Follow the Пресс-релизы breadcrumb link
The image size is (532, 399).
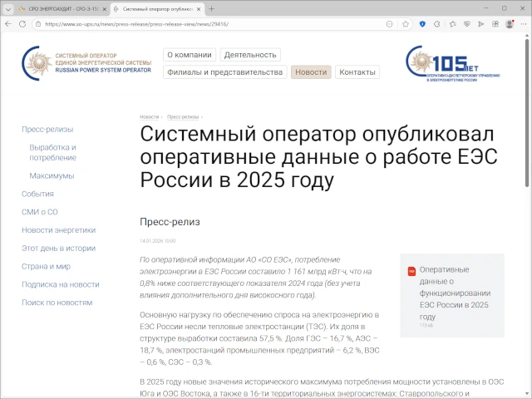pyautogui.click(x=183, y=116)
